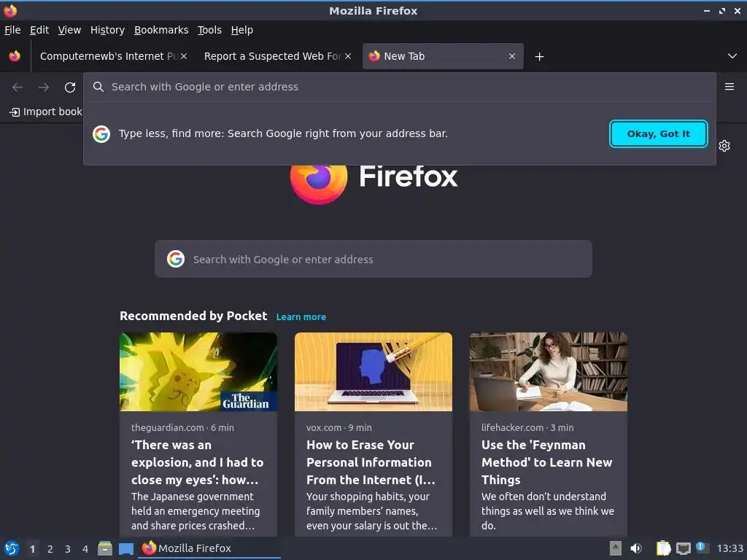Switch to workspace 1 in the taskbar
This screenshot has width=747, height=560.
(x=32, y=549)
